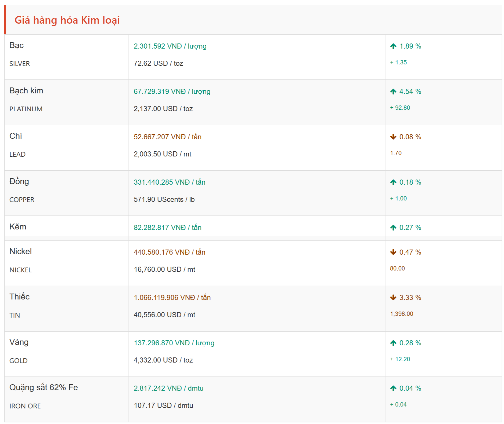Click the Quặng sắt 62% Fe name
Image resolution: width=504 pixels, height=424 pixels.
(44, 388)
